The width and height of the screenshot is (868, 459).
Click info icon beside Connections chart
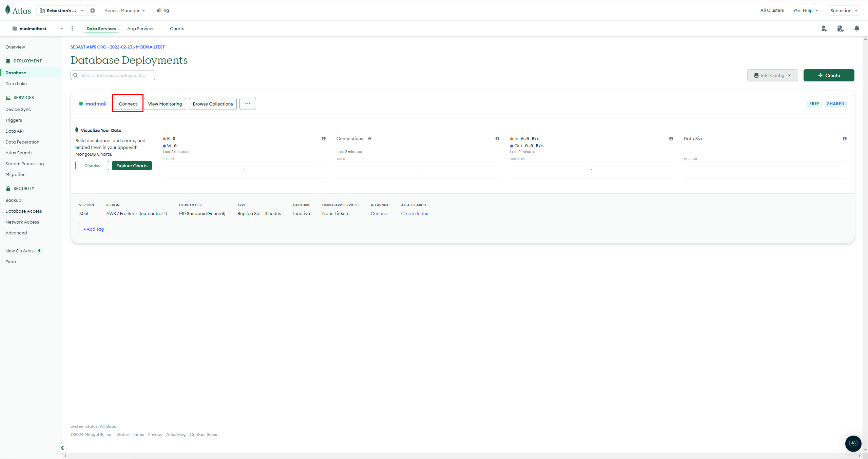(497, 138)
